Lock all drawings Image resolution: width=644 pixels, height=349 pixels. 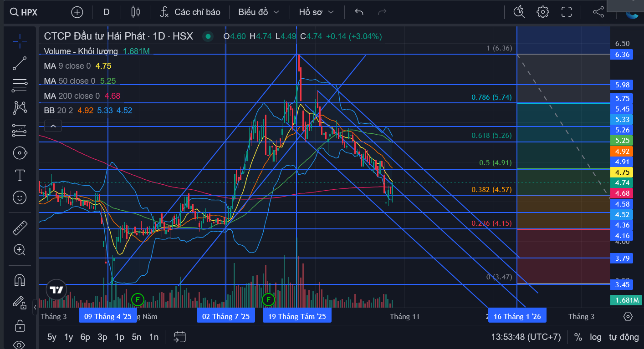point(20,325)
